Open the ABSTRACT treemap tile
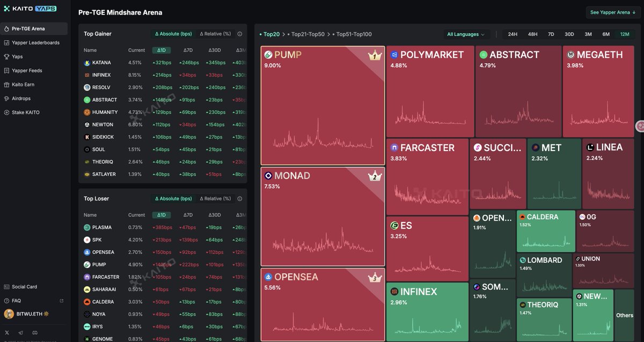Image resolution: width=644 pixels, height=342 pixels. click(x=518, y=91)
